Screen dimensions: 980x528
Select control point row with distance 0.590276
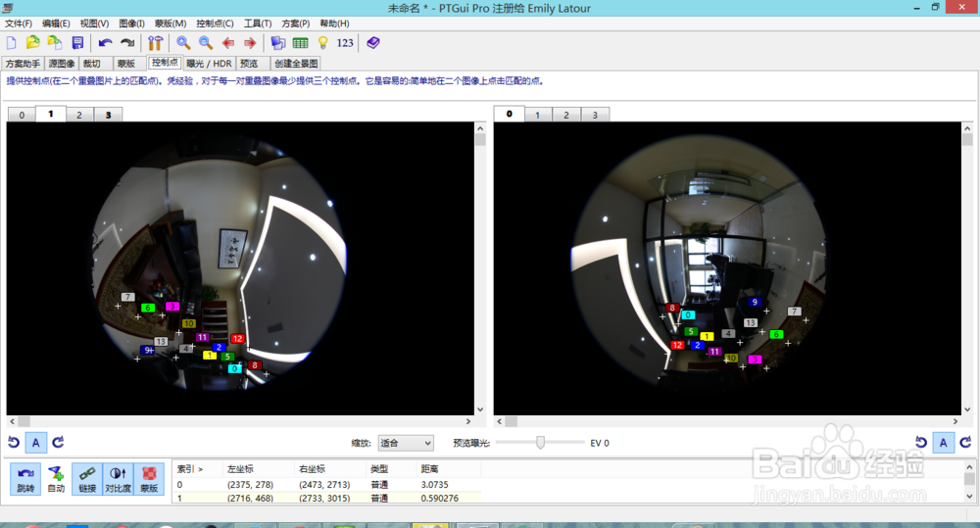point(326,498)
